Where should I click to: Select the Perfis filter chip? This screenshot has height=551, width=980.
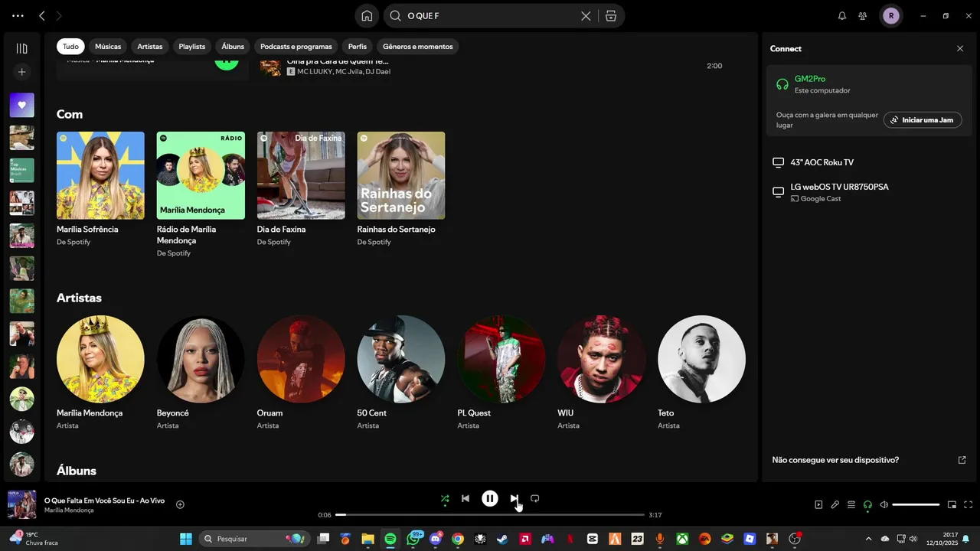358,47
